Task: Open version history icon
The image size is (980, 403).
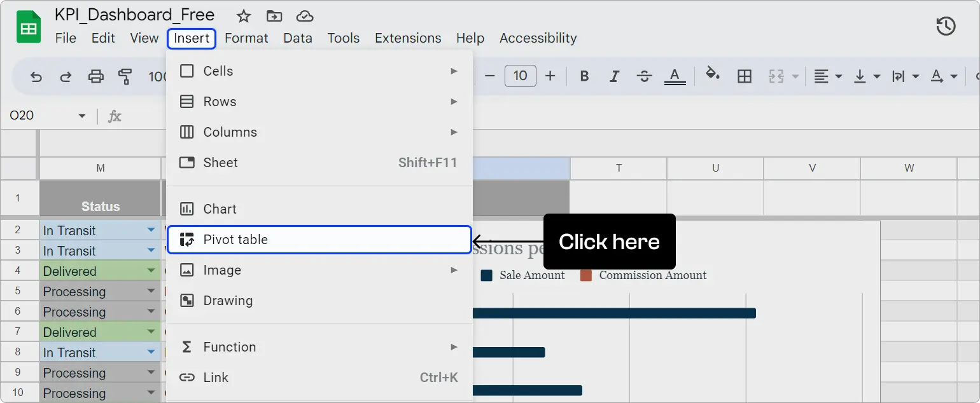Action: (x=946, y=27)
